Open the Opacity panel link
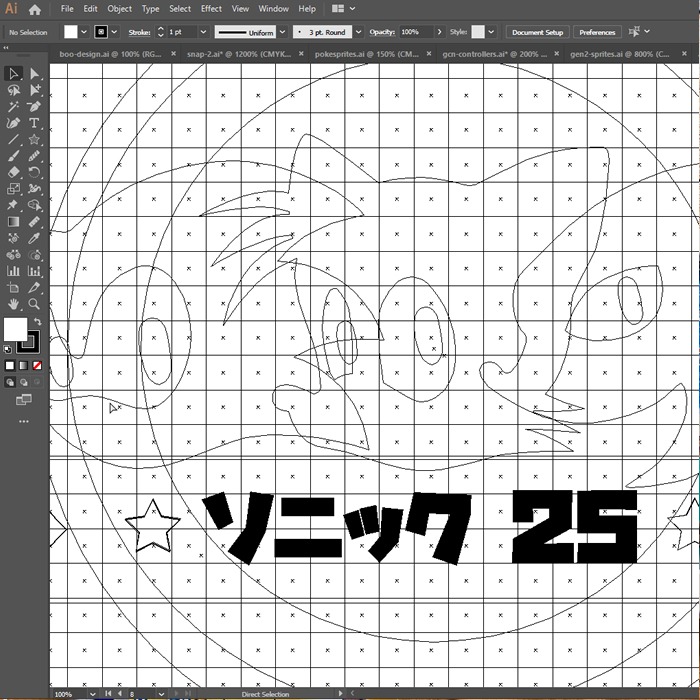 (x=382, y=32)
